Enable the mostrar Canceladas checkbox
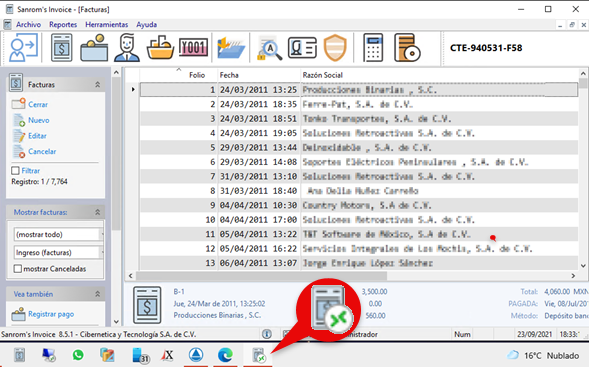Screen dimensions: 589x367 click(18, 269)
